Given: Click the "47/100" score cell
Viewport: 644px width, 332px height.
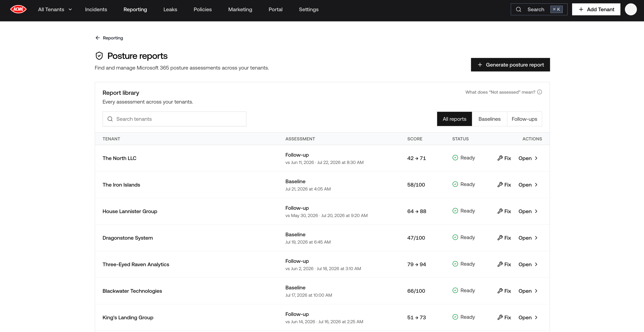Looking at the screenshot, I should pyautogui.click(x=416, y=238).
